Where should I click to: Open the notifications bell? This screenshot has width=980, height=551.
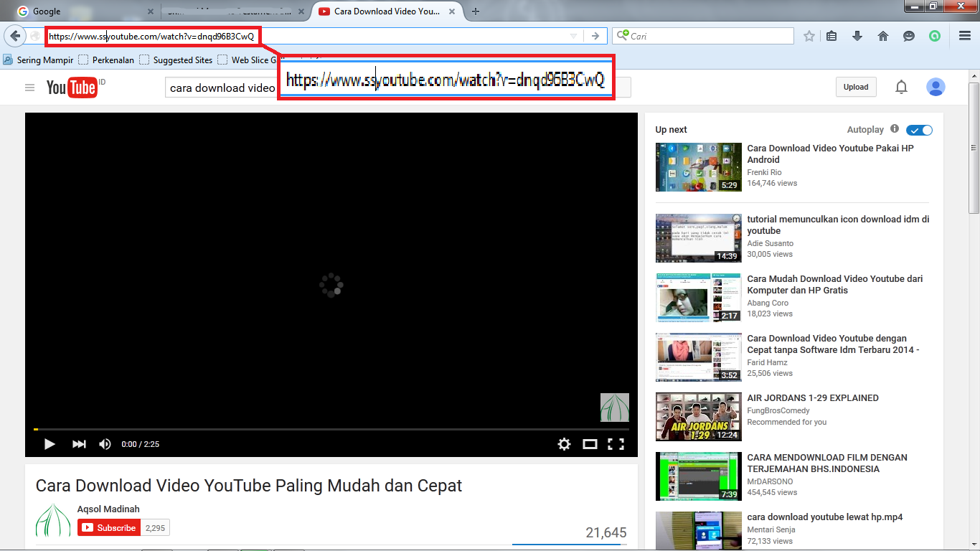coord(901,86)
